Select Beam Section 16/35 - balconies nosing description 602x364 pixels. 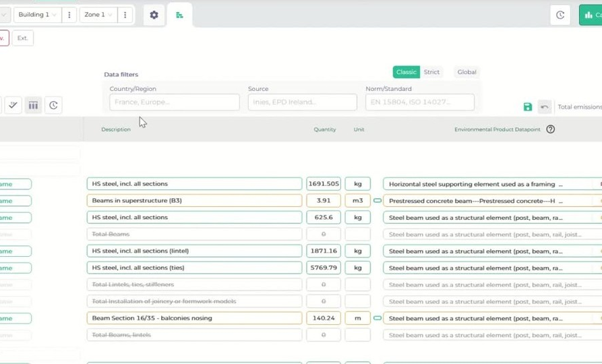tap(194, 318)
